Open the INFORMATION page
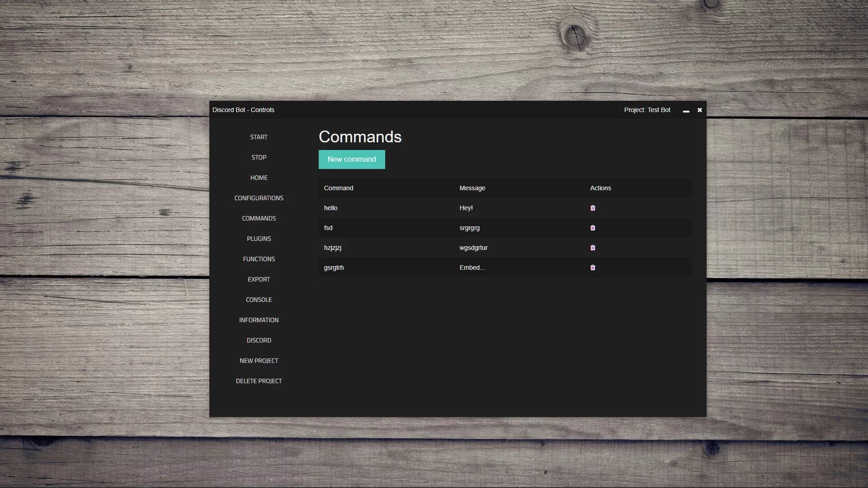Screen dimensions: 868x488 click(259, 320)
